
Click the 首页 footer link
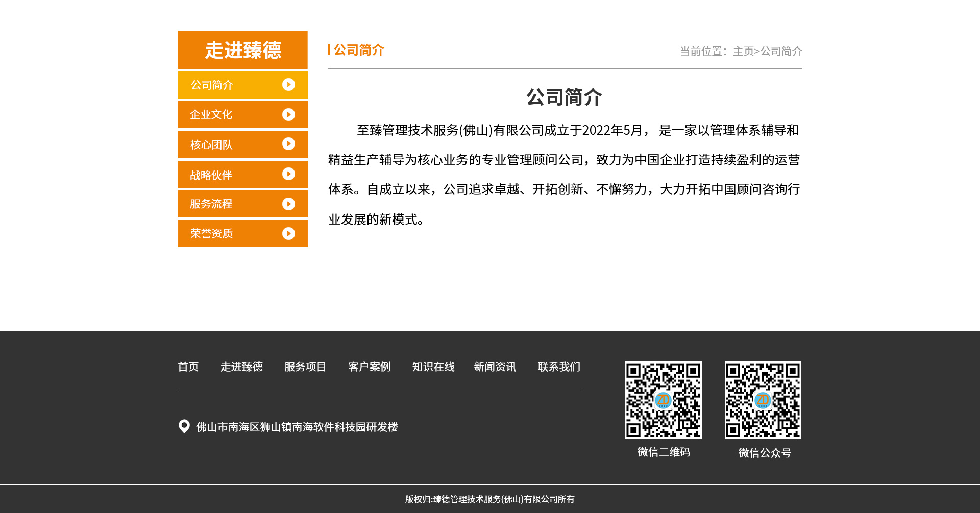click(x=188, y=367)
